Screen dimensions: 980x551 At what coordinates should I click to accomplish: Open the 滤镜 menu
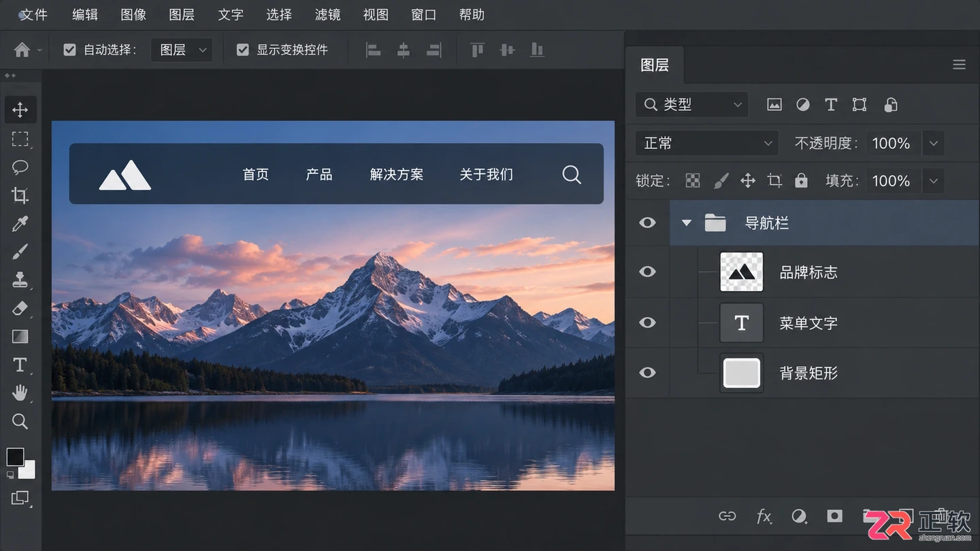point(328,14)
